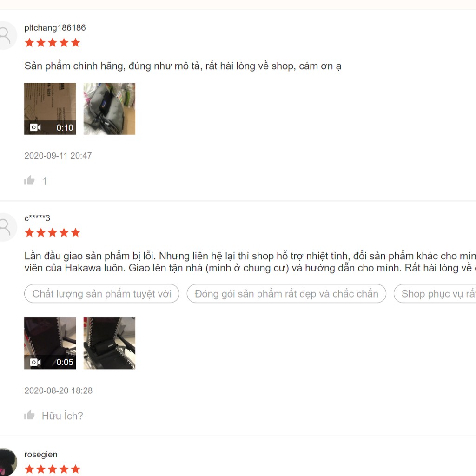Open pltchang186186's grey cushion review photo
Viewport: 476px width, 476px height.
click(x=109, y=109)
